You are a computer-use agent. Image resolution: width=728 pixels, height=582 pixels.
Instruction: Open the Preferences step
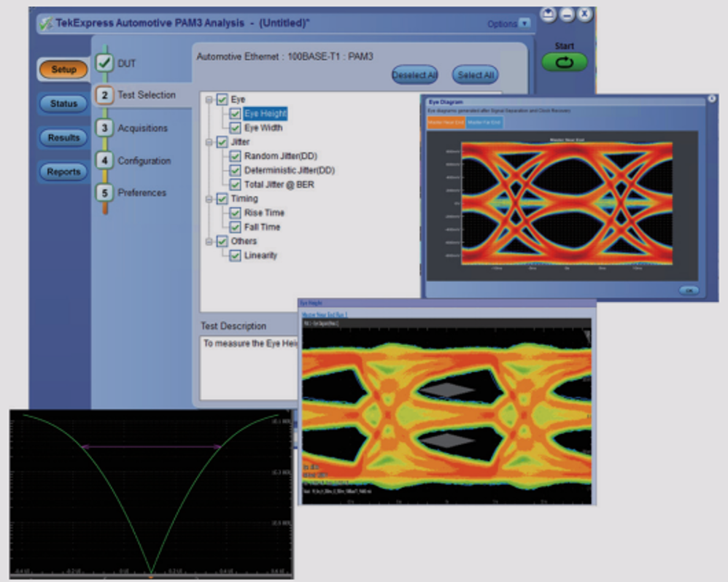click(142, 193)
